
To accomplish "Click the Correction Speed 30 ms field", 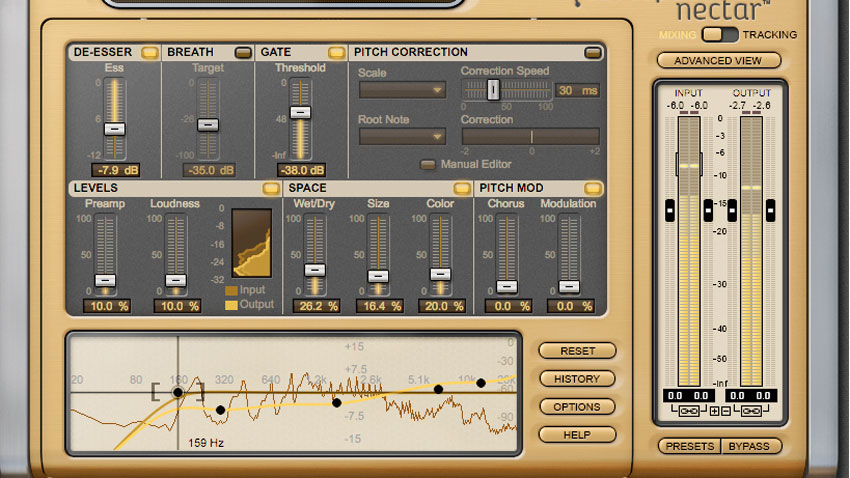I will click(x=577, y=91).
